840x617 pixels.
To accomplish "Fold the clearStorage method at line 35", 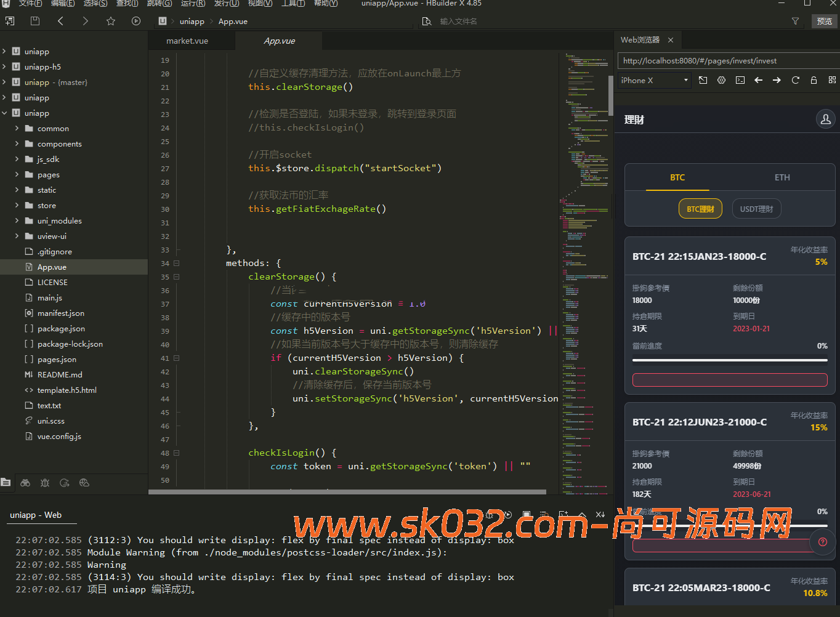I will [x=177, y=276].
